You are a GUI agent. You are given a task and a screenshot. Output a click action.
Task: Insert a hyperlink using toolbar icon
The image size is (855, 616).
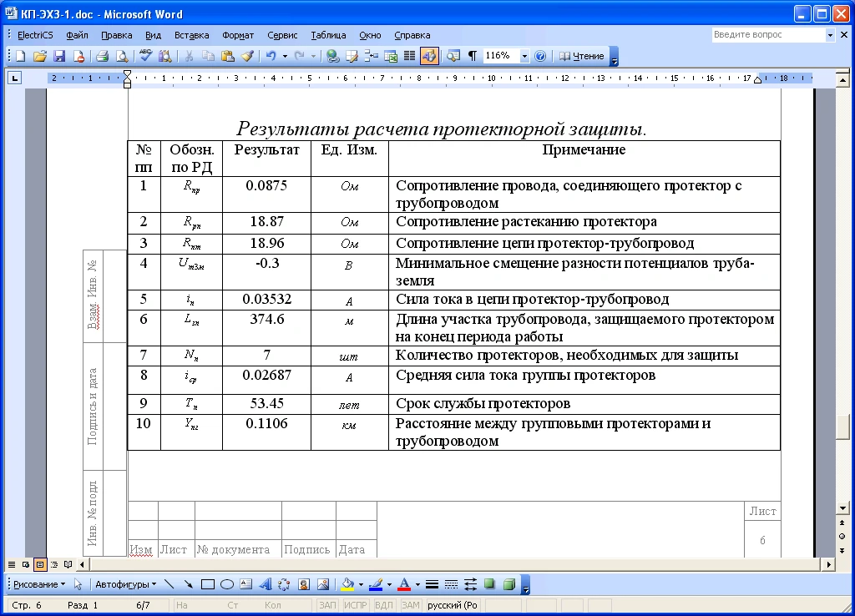click(x=332, y=56)
